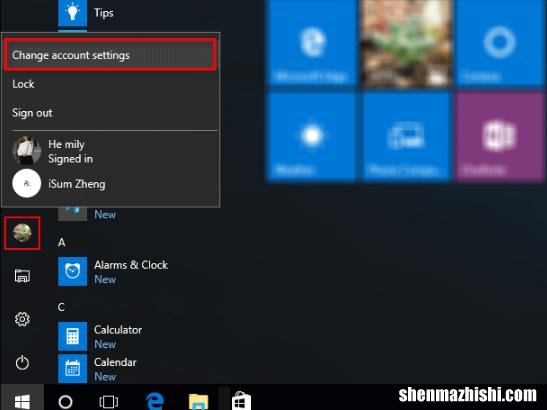Viewport: 547px width, 410px height.
Task: Open the purple OneNote tile
Action: pyautogui.click(x=500, y=136)
